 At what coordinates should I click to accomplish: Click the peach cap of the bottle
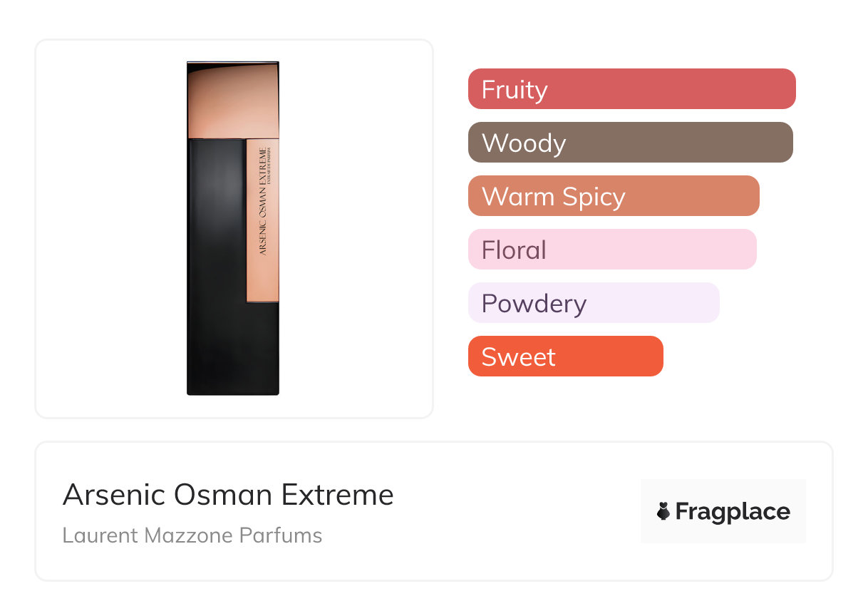(232, 100)
